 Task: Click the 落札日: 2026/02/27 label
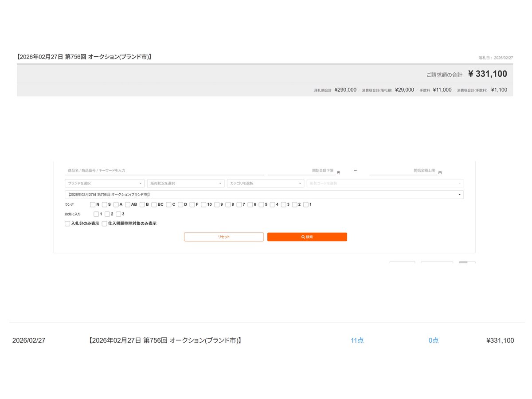tap(496, 58)
